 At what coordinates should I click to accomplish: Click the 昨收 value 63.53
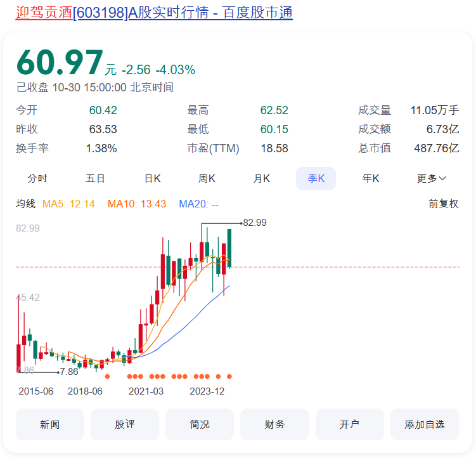pos(103,129)
